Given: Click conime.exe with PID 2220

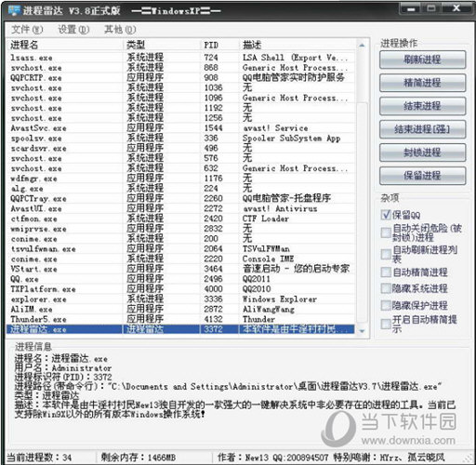Looking at the screenshot, I should click(181, 259).
